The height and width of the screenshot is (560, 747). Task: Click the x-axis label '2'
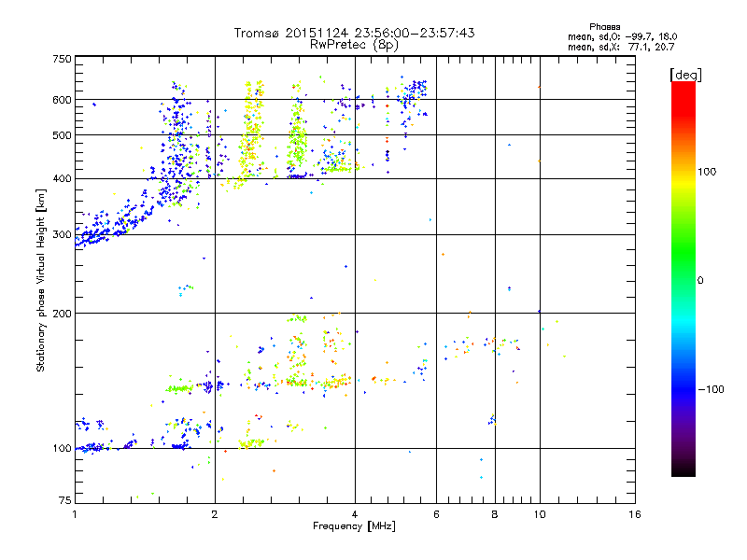click(215, 514)
